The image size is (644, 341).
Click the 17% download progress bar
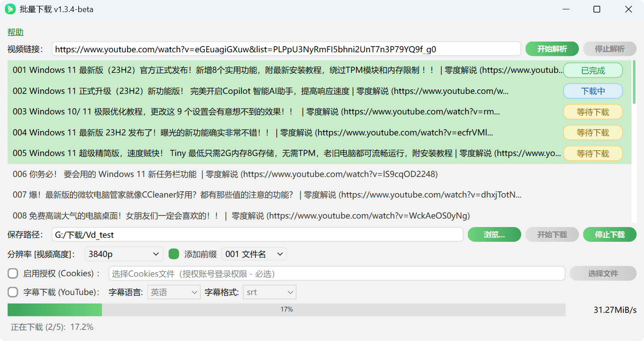point(286,310)
